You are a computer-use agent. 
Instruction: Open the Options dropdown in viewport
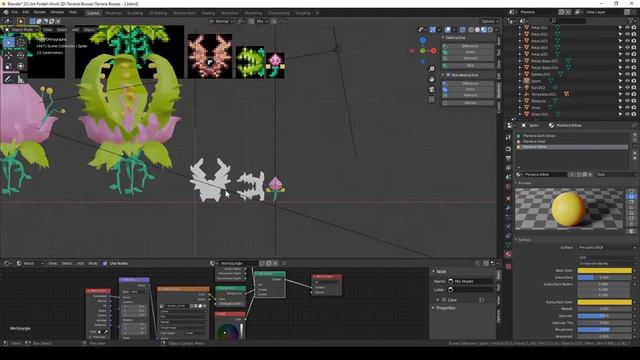(490, 21)
